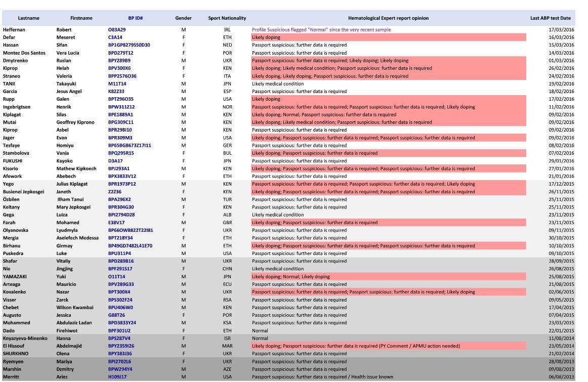Select the Lastname column header
588x382 pixels.
pyautogui.click(x=28, y=18)
